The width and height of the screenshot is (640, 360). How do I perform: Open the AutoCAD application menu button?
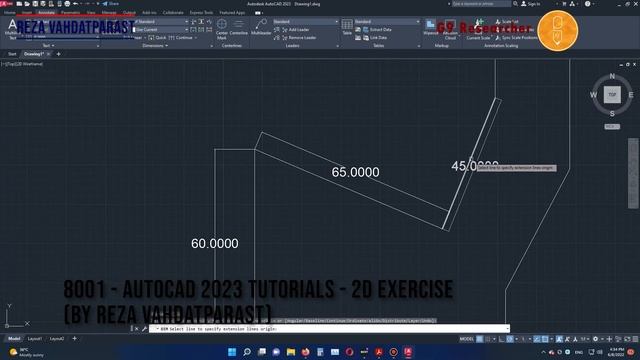pos(6,4)
